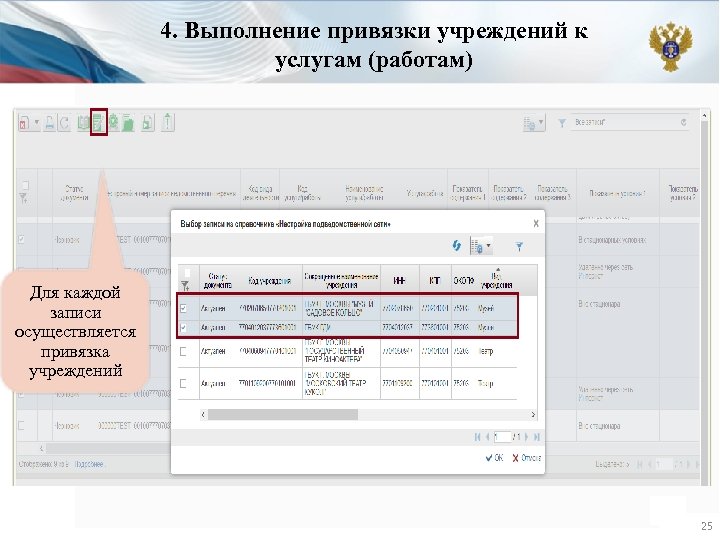Toggle the checked checkbox of the first main table row
The height and width of the screenshot is (540, 720).
pyautogui.click(x=21, y=239)
